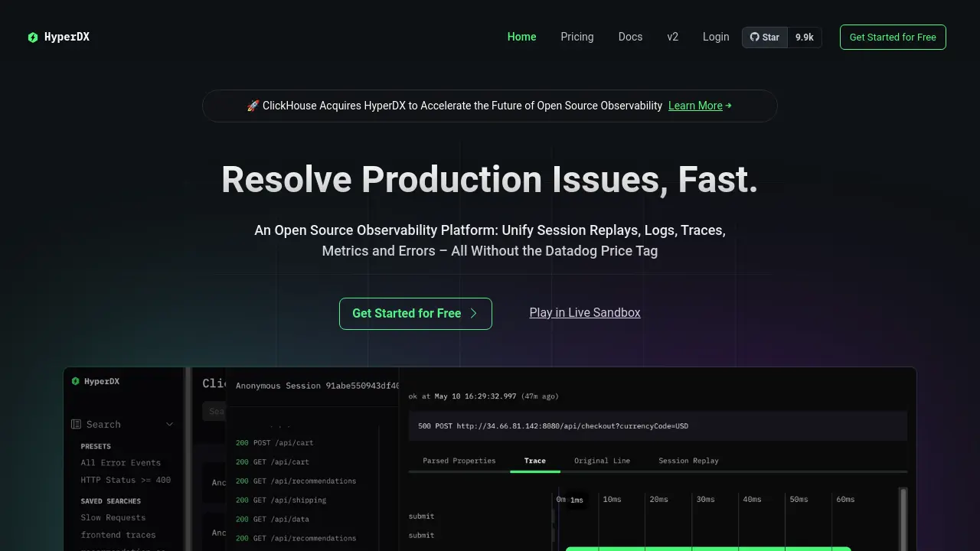Open Play in Live Sandbox link
The width and height of the screenshot is (980, 551).
pyautogui.click(x=585, y=312)
